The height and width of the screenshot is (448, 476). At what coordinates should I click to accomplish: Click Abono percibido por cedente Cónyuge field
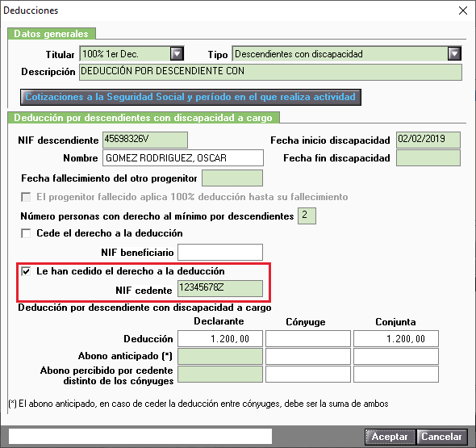click(x=308, y=375)
